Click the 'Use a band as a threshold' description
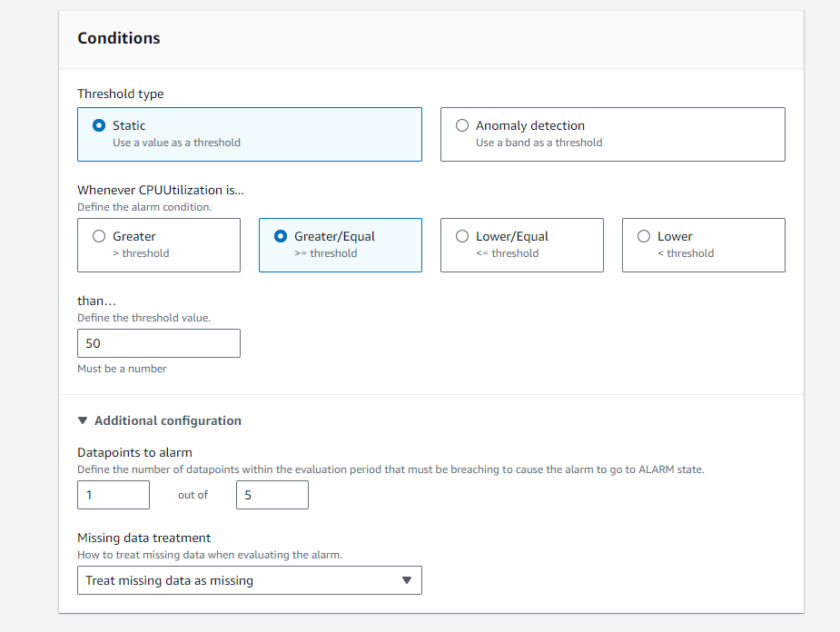The height and width of the screenshot is (632, 840). click(x=539, y=143)
